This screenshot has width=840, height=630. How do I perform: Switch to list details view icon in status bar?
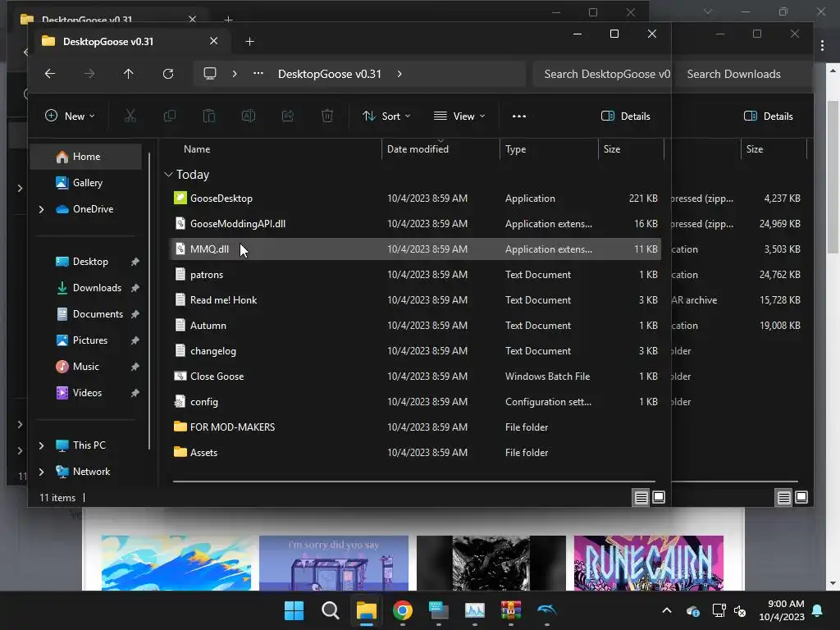point(641,498)
